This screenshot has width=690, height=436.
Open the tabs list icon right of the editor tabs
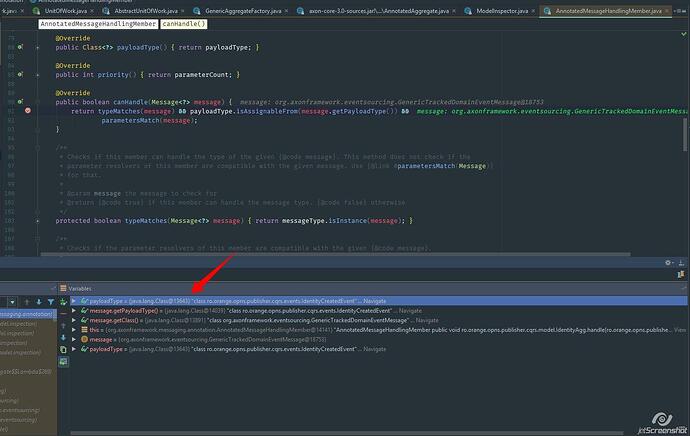click(x=680, y=11)
